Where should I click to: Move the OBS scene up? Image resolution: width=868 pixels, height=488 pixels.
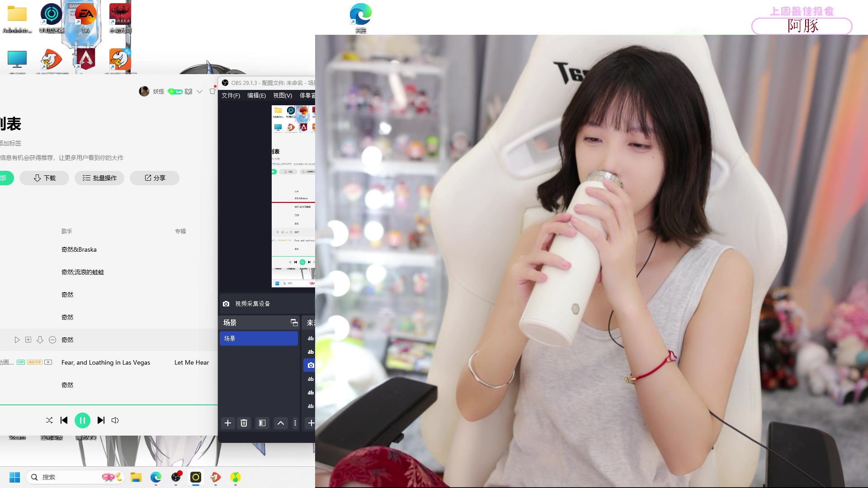pyautogui.click(x=281, y=423)
